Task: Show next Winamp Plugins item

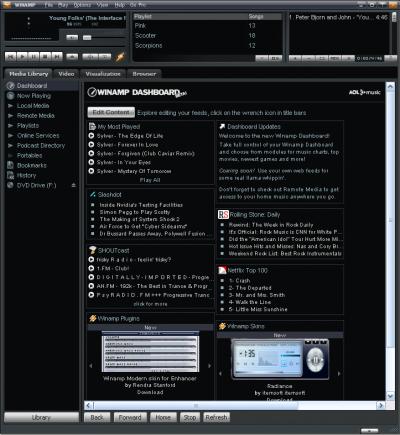Action: pyautogui.click(x=209, y=366)
